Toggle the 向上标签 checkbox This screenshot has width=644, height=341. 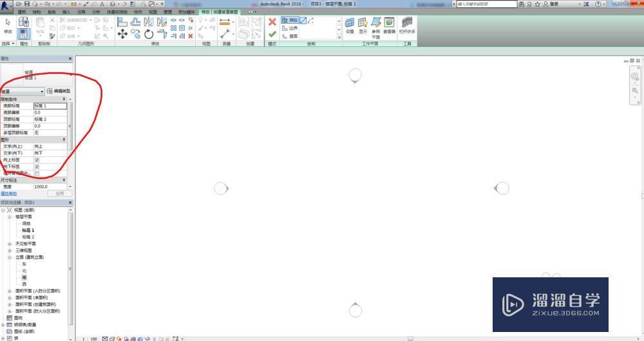coord(37,160)
